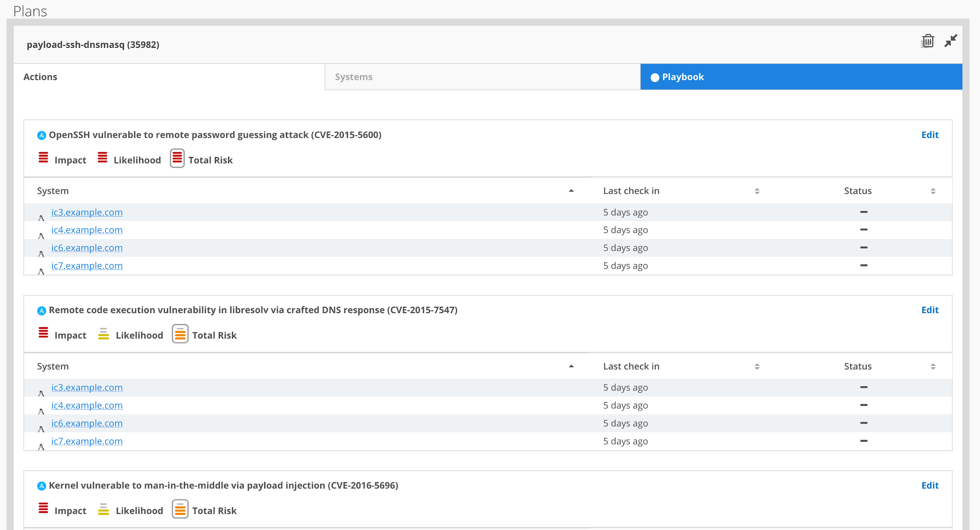Click Kernel rule's yellow Likelihood bars icon
This screenshot has width=980, height=530.
(103, 509)
